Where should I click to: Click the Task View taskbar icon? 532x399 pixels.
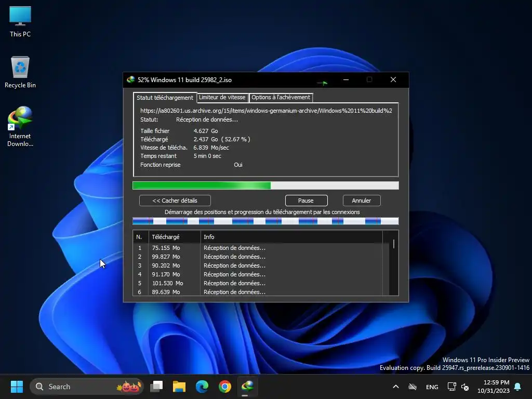coord(156,387)
